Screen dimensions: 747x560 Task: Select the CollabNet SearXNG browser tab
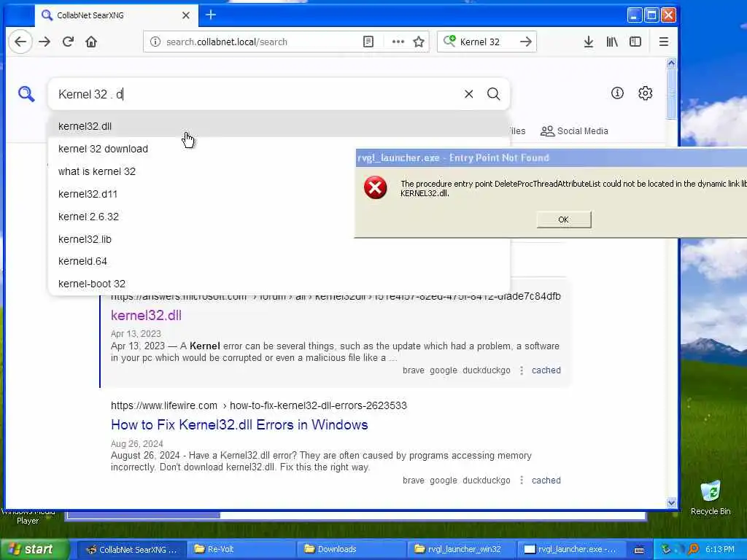tap(115, 15)
